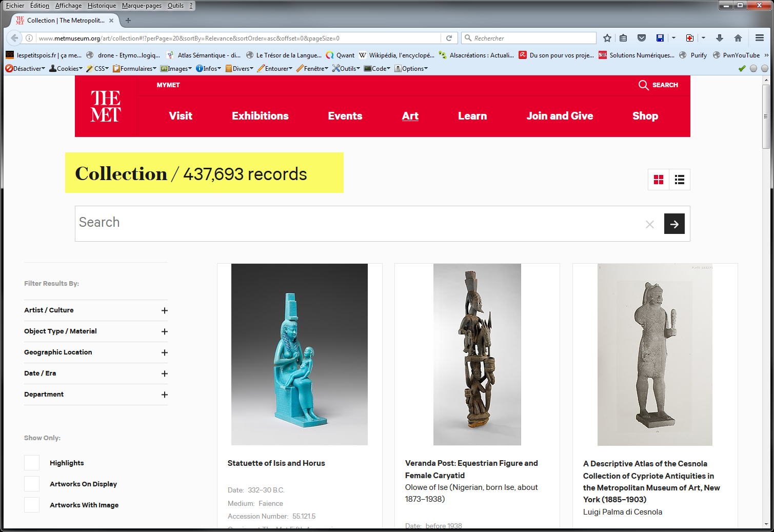Expand the Date / Era filter
774x532 pixels.
[164, 373]
